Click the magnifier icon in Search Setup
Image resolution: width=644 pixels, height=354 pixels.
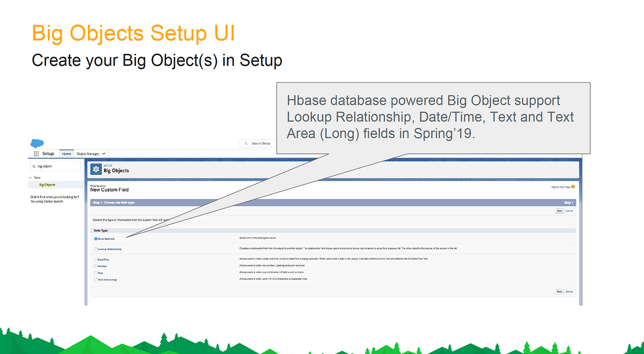pyautogui.click(x=246, y=143)
